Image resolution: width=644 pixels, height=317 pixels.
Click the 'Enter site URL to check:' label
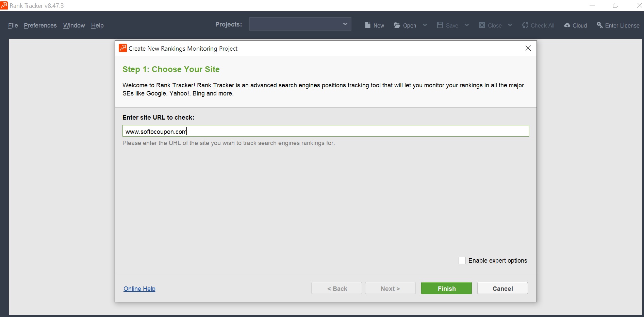tap(159, 118)
